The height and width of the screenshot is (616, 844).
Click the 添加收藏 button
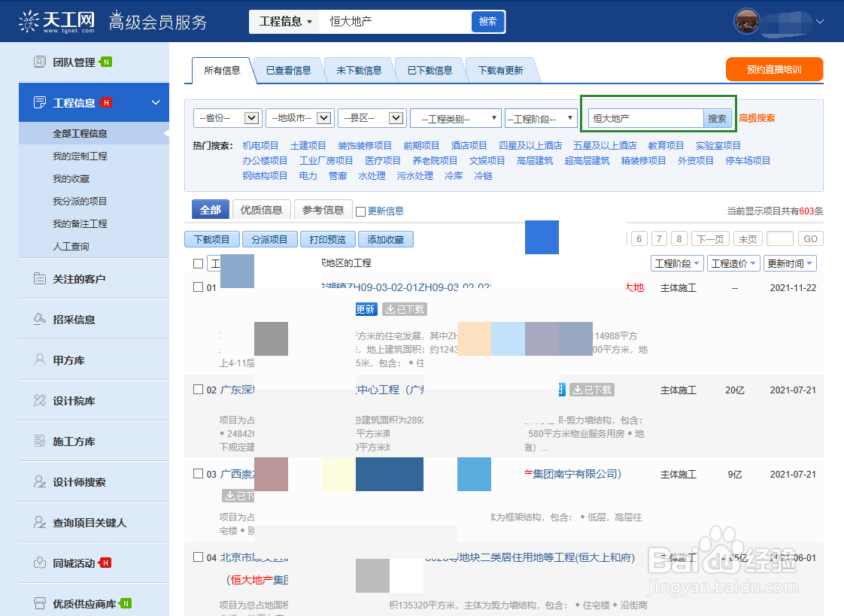tap(385, 239)
